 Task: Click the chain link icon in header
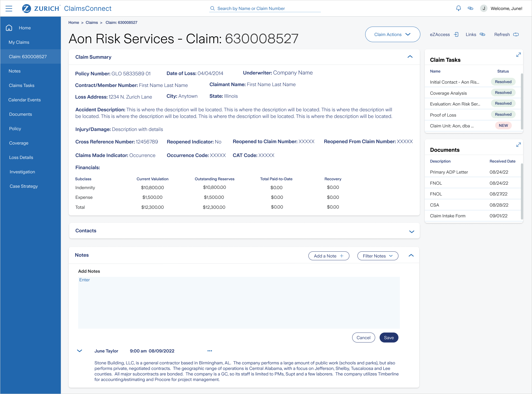470,8
